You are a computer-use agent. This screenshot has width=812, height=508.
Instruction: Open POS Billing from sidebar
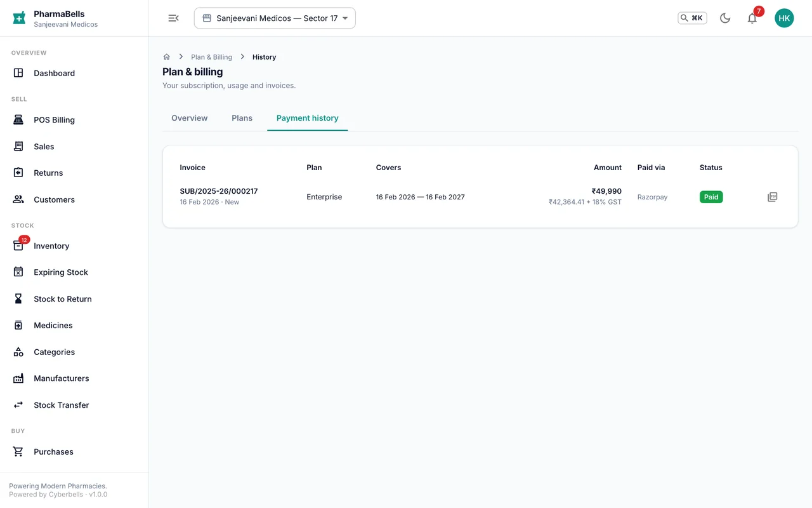pos(74,120)
